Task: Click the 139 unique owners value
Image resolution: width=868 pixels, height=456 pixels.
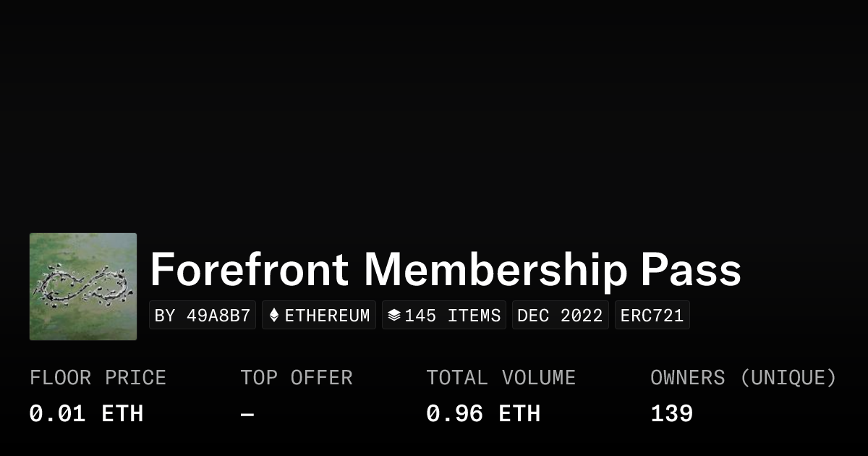Action: pyautogui.click(x=671, y=413)
